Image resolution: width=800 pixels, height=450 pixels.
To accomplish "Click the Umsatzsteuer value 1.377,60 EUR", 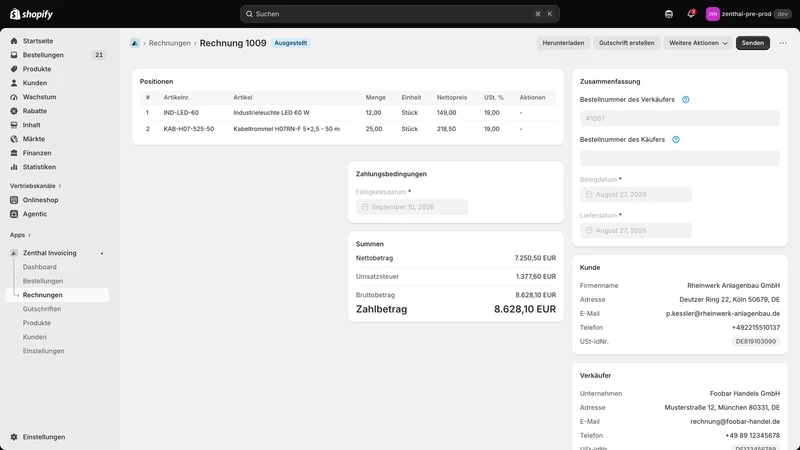I will [x=536, y=277].
